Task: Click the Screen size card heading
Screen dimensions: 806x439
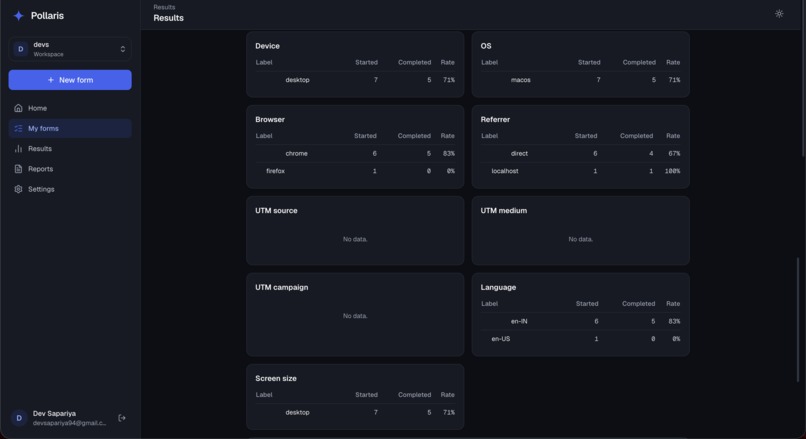Action: 276,378
